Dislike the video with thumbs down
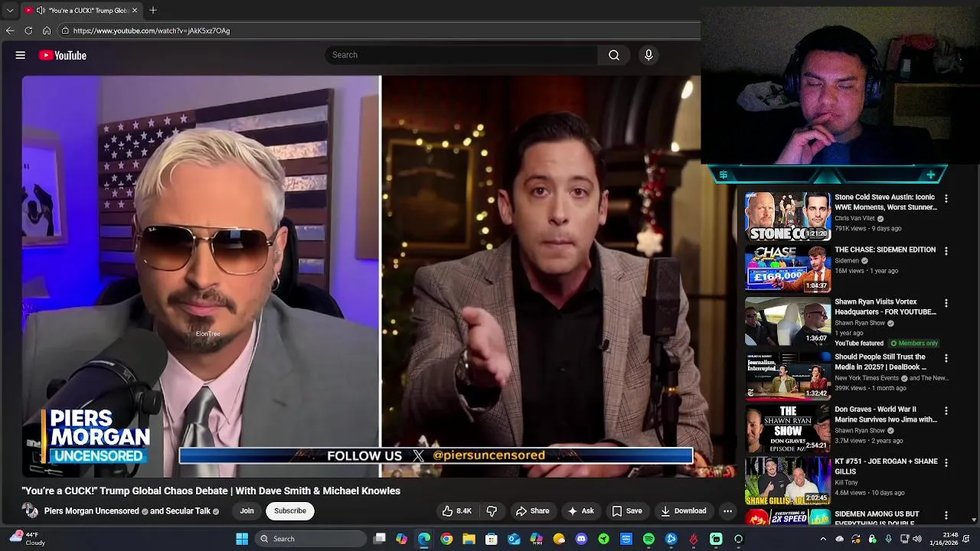This screenshot has width=980, height=551. click(x=492, y=511)
